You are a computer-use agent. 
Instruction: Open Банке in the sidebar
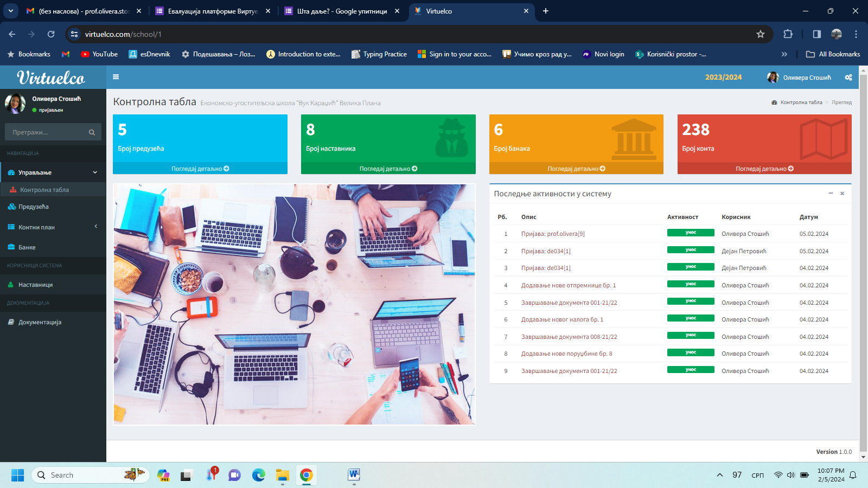point(27,247)
